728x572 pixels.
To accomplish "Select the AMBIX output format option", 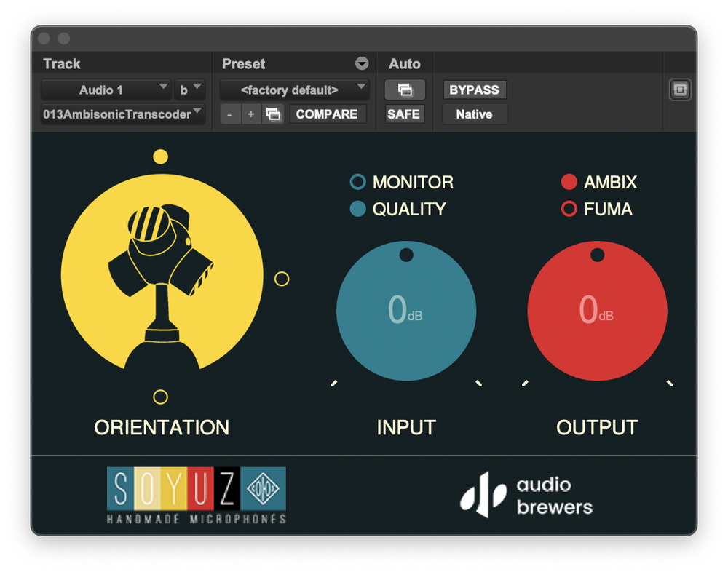I will tap(569, 182).
